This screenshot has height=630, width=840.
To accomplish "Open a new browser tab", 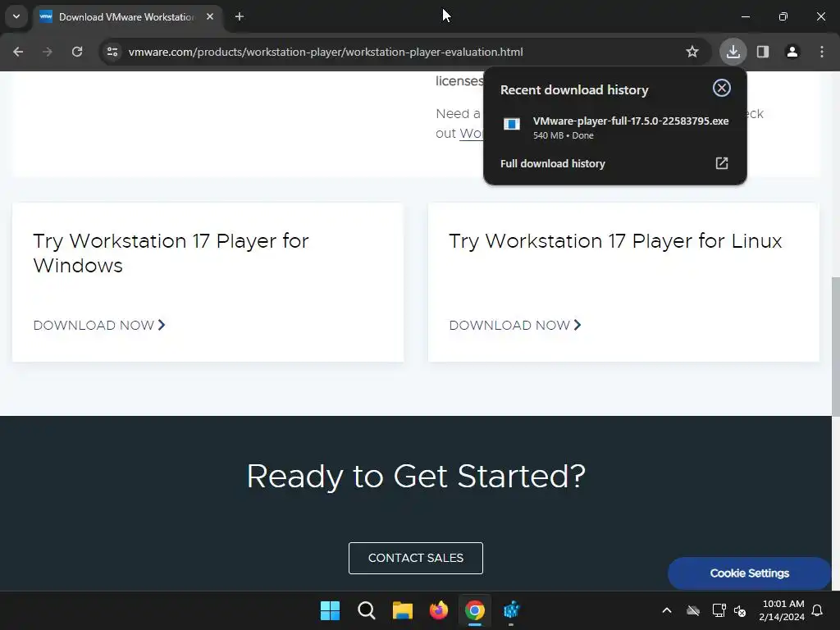I will 240,16.
